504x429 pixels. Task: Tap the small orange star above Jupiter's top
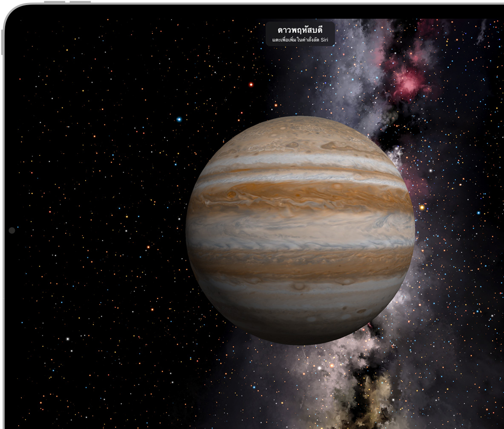[276, 105]
